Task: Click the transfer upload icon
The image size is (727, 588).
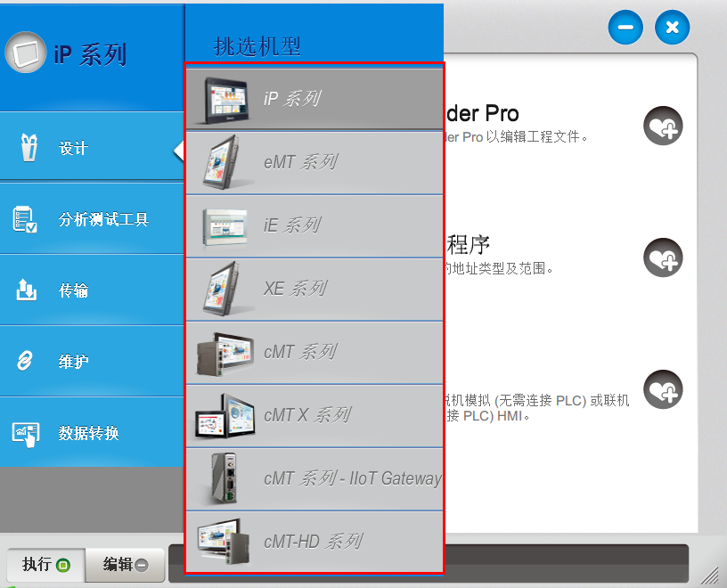Action: [27, 290]
